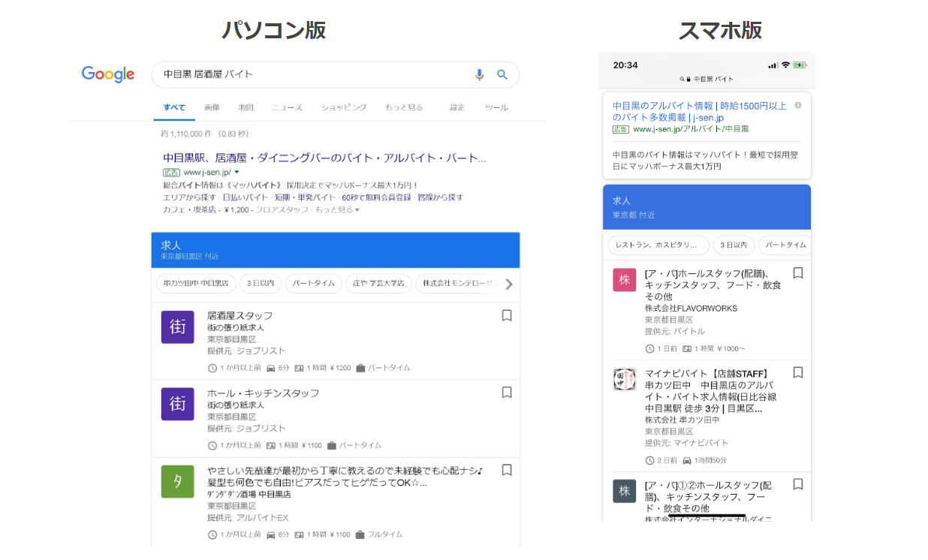Follow the エリアから探す sitelink
Image resolution: width=928 pixels, height=560 pixels.
(188, 197)
